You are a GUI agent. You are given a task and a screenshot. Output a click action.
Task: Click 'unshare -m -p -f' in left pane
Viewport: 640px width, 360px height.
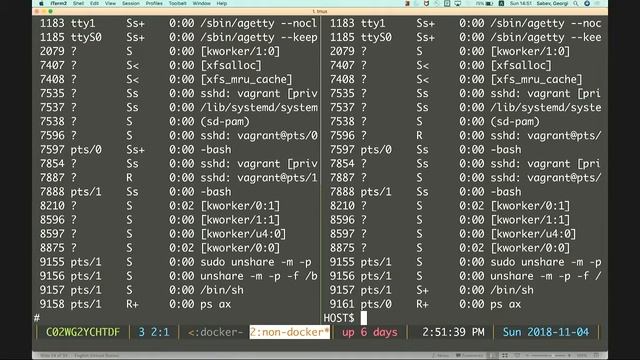[250, 276]
